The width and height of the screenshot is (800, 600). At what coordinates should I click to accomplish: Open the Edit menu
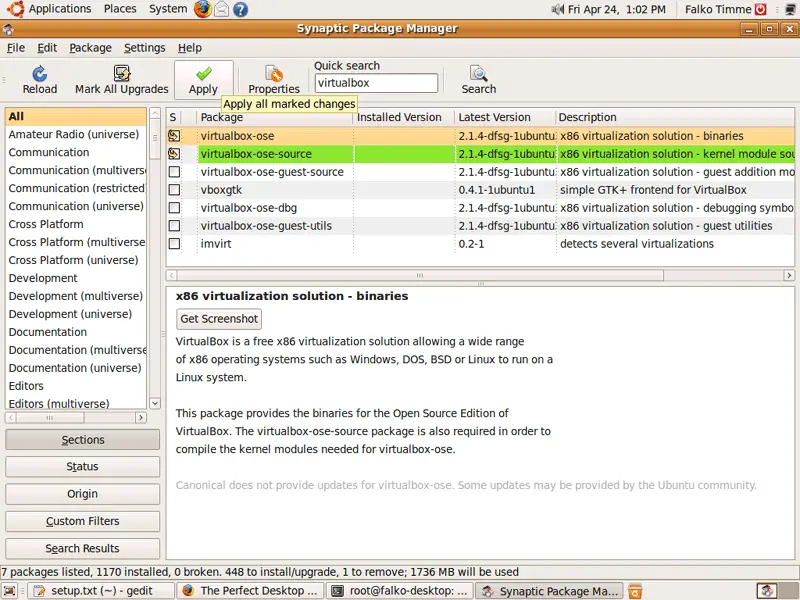[x=47, y=48]
